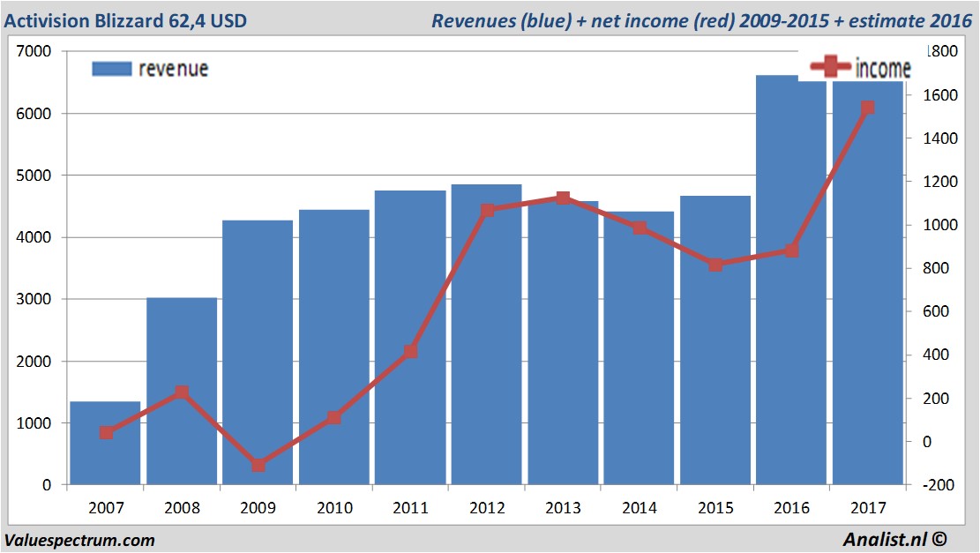Select the 2017 revenue bar
The height and width of the screenshot is (553, 980).
[x=867, y=283]
